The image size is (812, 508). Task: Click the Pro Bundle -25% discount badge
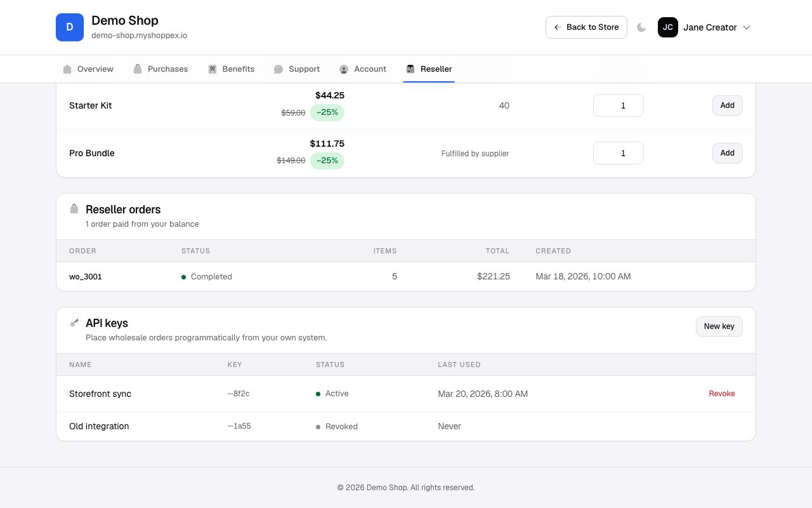[327, 161]
